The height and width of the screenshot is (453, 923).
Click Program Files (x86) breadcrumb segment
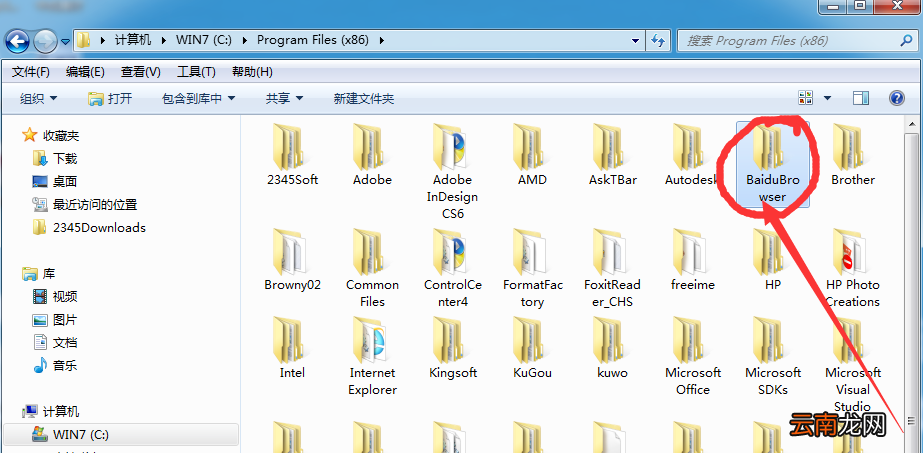pos(313,40)
